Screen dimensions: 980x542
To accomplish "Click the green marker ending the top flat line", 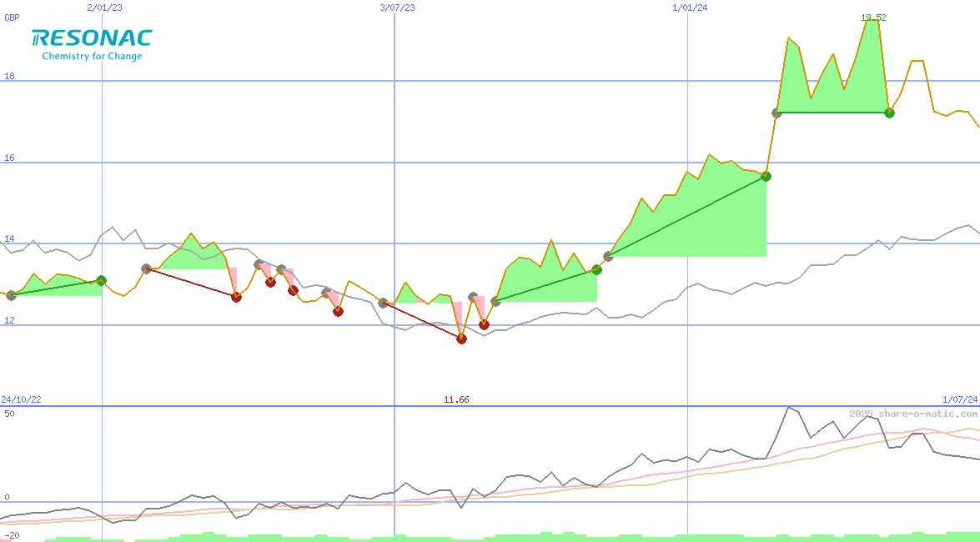I will 889,113.
